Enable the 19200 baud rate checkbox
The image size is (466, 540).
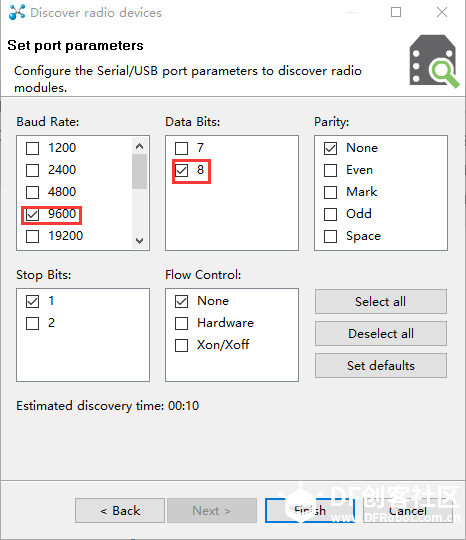[x=32, y=236]
